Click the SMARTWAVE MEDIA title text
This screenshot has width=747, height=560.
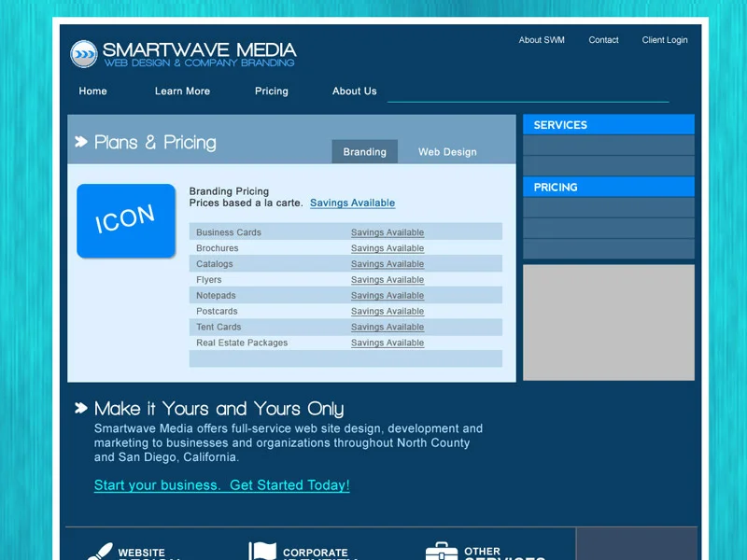coord(200,49)
